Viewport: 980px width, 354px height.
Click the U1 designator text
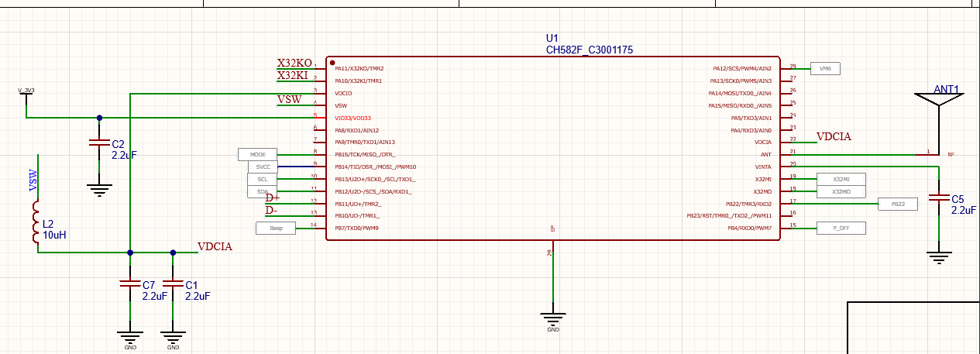tap(552, 38)
